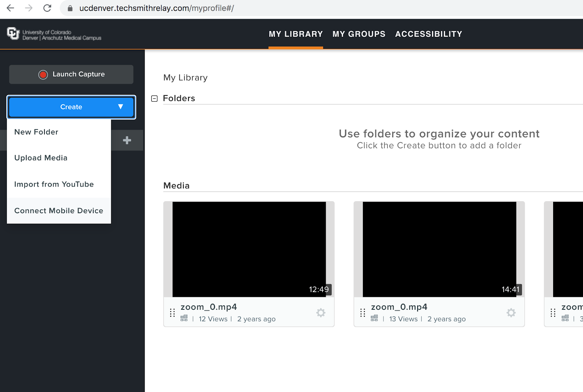Open settings gear for the 12 Views video
Viewport: 583px width, 392px height.
321,313
